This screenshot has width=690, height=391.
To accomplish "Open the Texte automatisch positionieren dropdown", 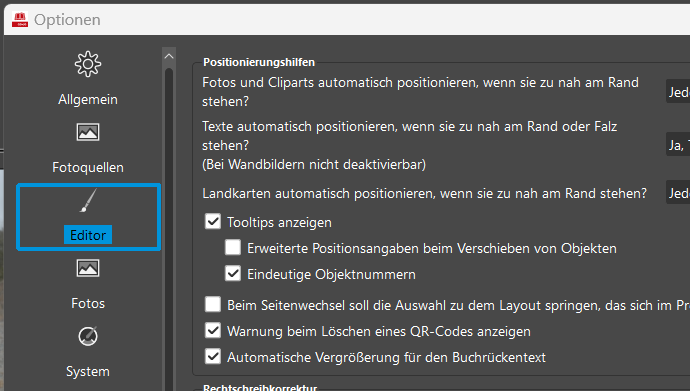I will (678, 144).
